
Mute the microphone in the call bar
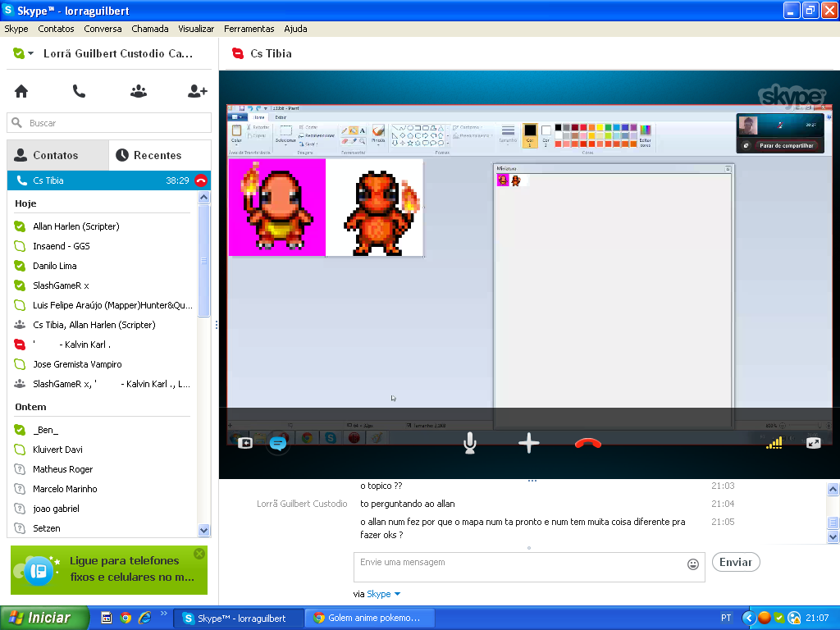pos(470,443)
